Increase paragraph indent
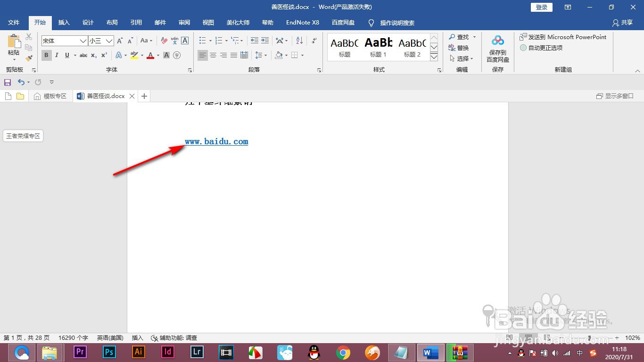This screenshot has width=644, height=362. 265,41
